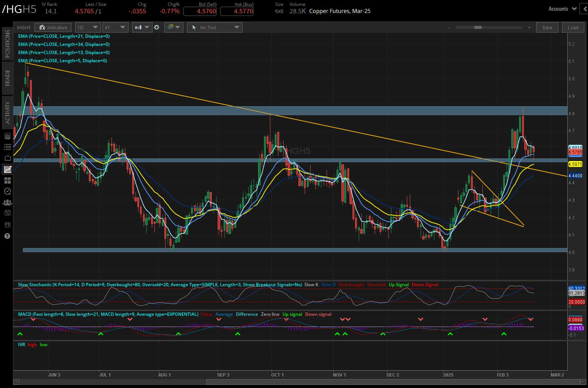This screenshot has height=388, width=588.
Task: Open the help question mark icon
Action: pyautogui.click(x=7, y=236)
